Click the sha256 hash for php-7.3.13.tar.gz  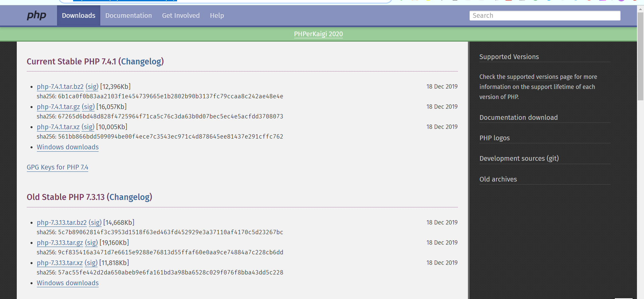(x=170, y=252)
